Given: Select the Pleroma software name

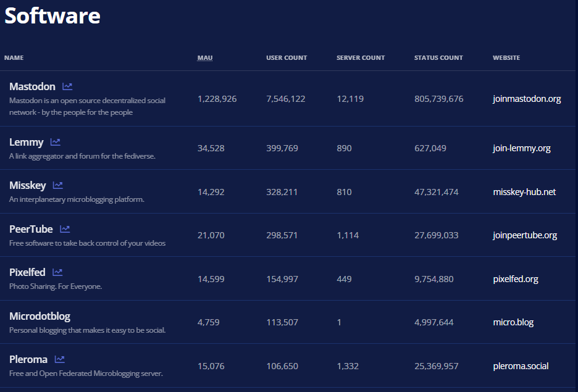Looking at the screenshot, I should (x=28, y=359).
